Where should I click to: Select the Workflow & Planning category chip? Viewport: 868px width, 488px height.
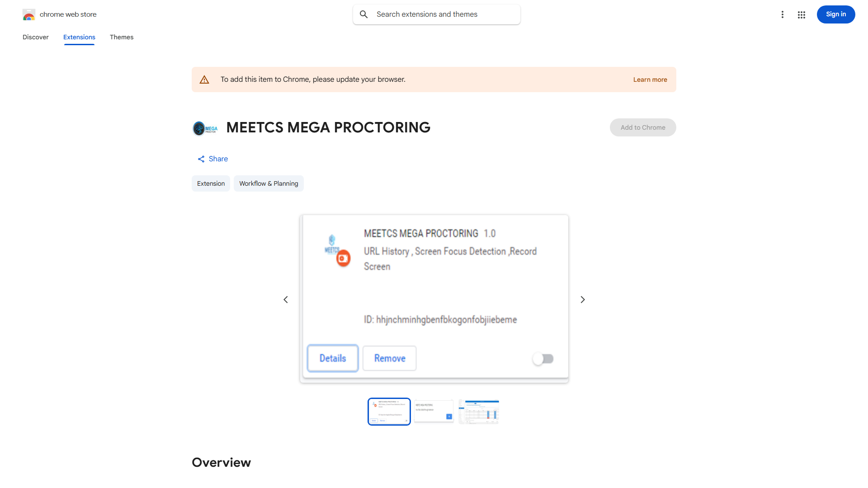(269, 183)
